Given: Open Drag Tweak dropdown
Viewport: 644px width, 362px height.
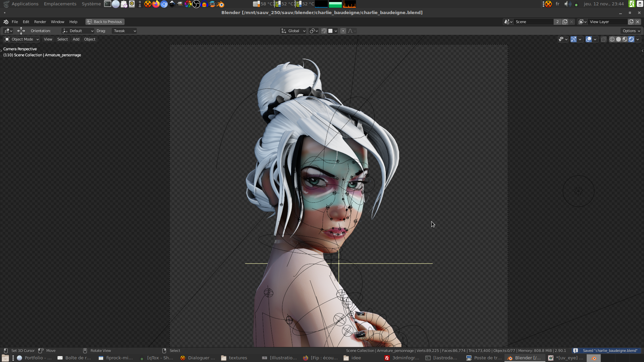Looking at the screenshot, I should [x=124, y=31].
